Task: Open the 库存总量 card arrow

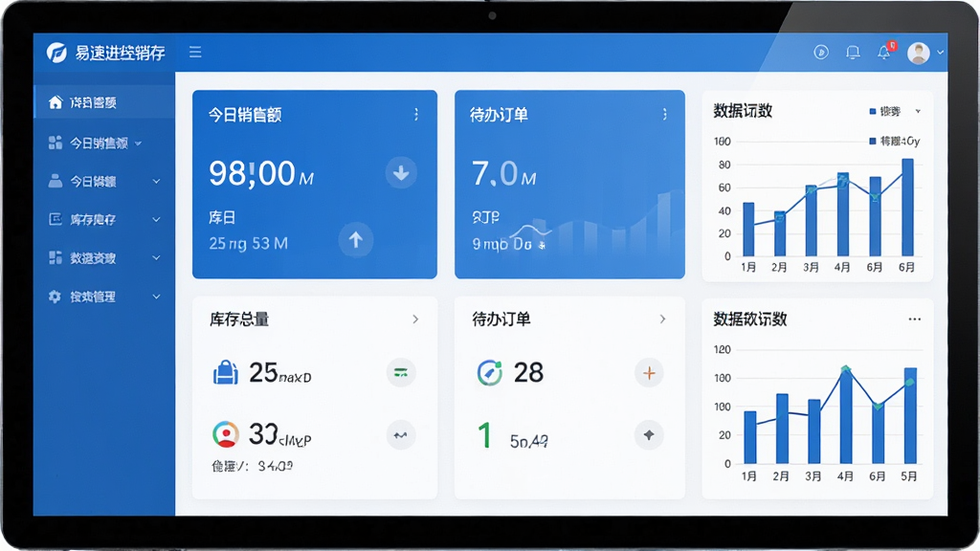Action: (x=415, y=320)
